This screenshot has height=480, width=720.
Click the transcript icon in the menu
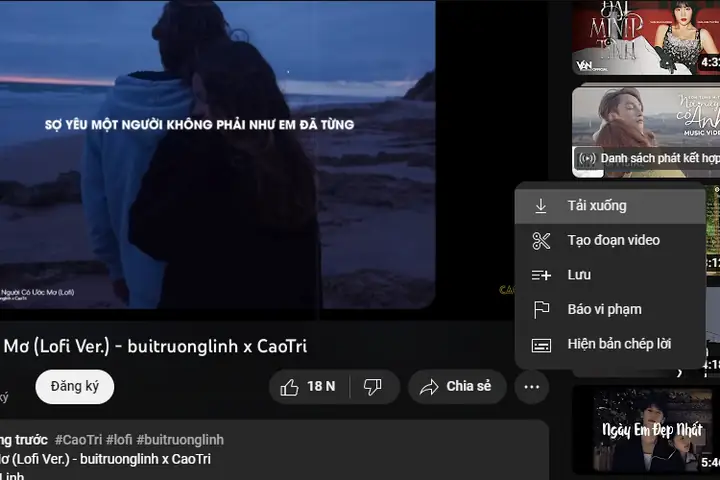pyautogui.click(x=541, y=345)
